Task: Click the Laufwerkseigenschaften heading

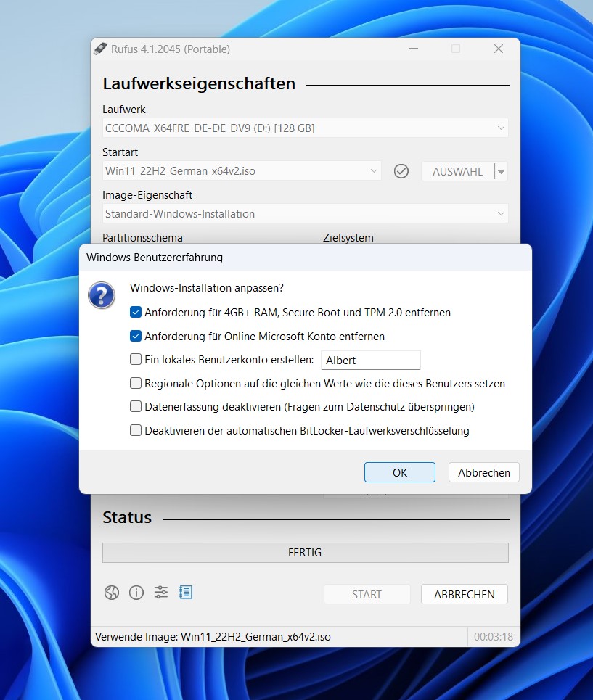Action: point(199,83)
